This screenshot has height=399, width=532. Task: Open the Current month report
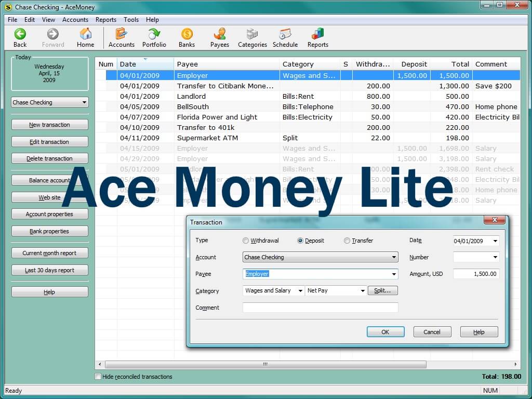tap(50, 253)
